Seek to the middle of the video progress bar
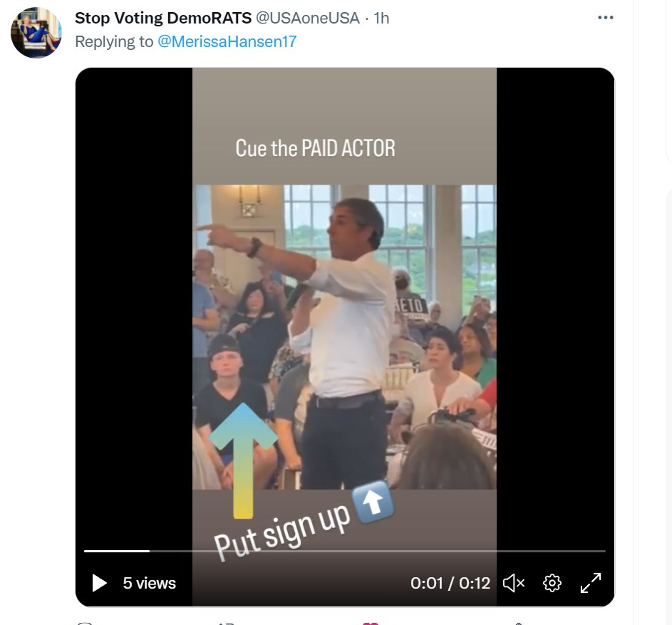 345,551
